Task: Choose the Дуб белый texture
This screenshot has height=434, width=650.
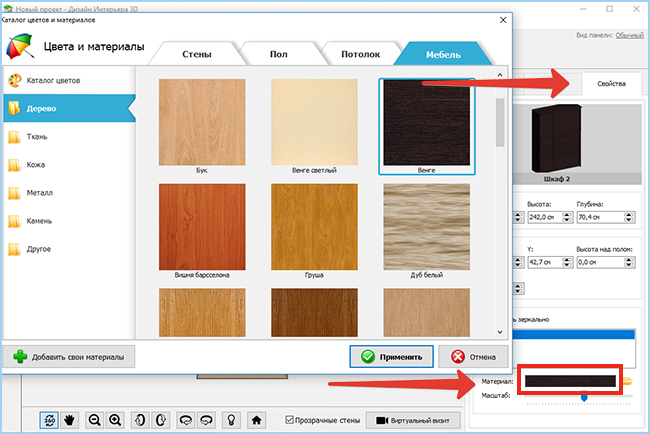Action: [x=427, y=227]
